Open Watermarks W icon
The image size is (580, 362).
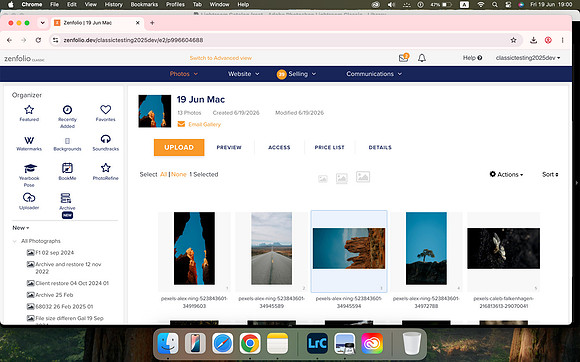click(x=29, y=140)
